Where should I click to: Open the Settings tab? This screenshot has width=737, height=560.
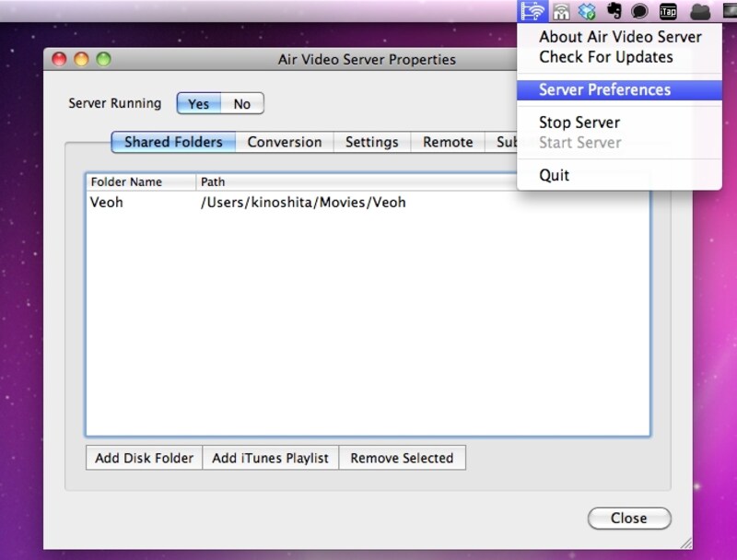pyautogui.click(x=372, y=142)
